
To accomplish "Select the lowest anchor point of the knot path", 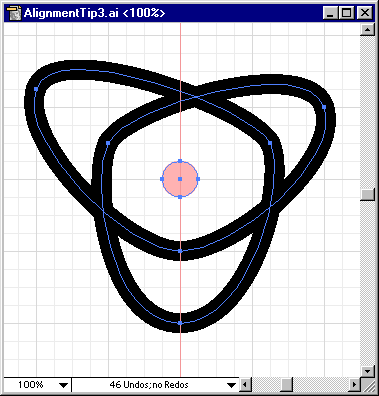I will [x=180, y=323].
